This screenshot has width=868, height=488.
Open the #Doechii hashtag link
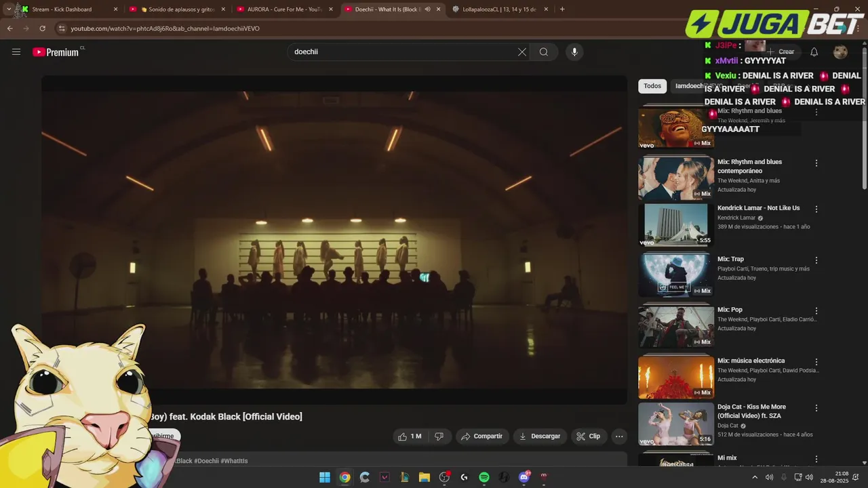click(206, 461)
